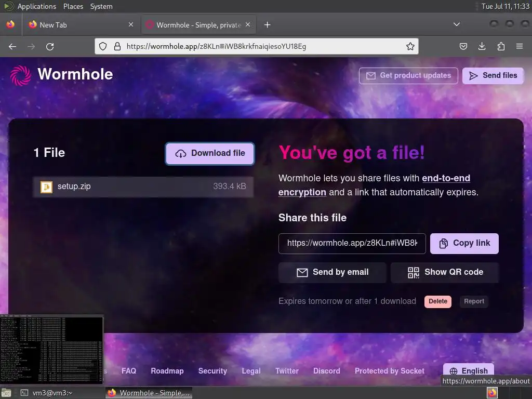The height and width of the screenshot is (399, 532).
Task: Click the Firefox icon in bottom tray
Action: pyautogui.click(x=492, y=393)
